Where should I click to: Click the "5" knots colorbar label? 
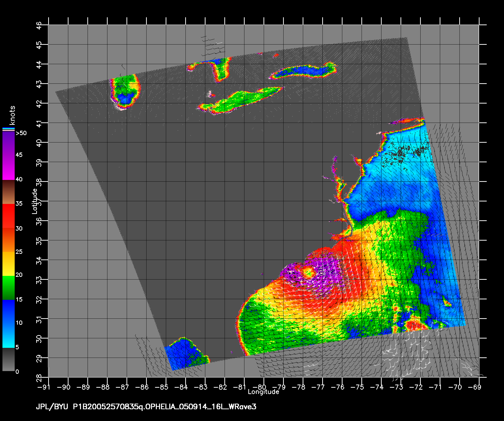17,347
